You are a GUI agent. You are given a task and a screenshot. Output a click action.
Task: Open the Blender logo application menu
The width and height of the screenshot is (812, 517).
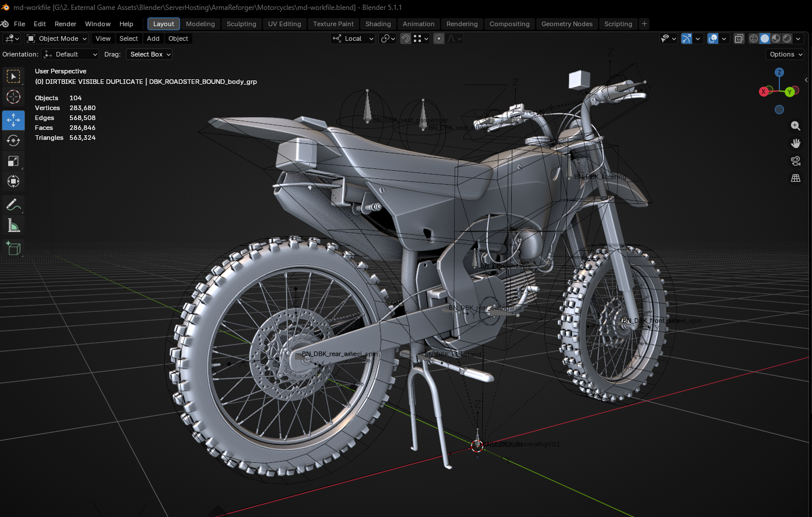(x=6, y=24)
